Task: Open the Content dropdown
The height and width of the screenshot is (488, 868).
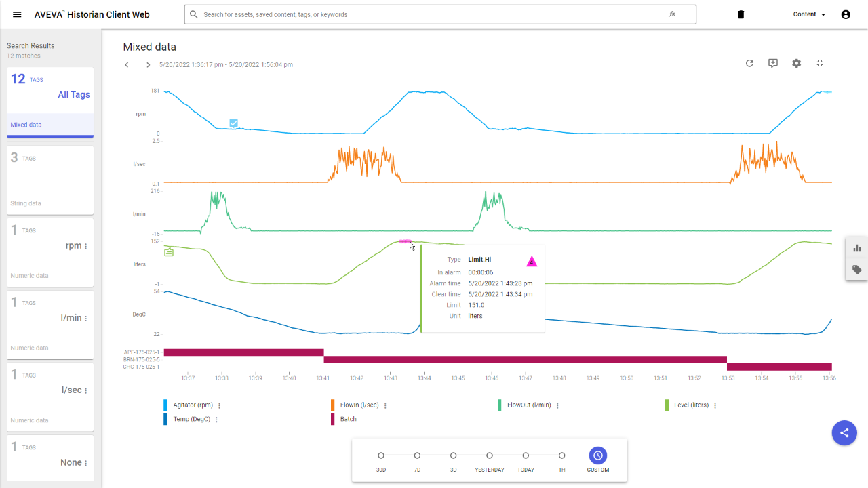Action: tap(809, 14)
